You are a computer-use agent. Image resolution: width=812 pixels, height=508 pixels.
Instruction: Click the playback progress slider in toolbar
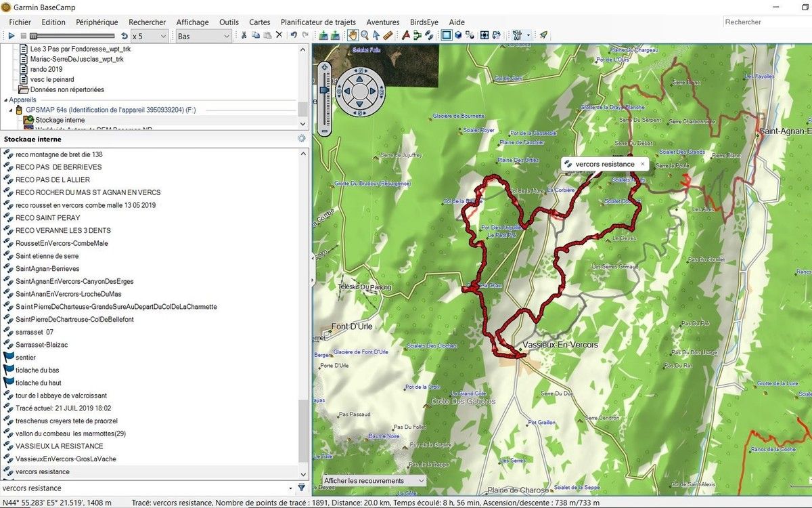click(x=72, y=35)
